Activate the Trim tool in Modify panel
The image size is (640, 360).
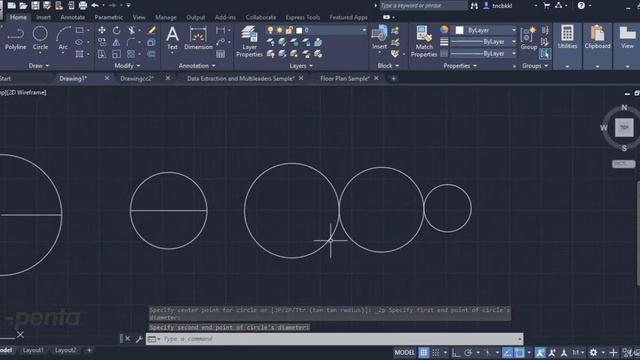[131, 30]
